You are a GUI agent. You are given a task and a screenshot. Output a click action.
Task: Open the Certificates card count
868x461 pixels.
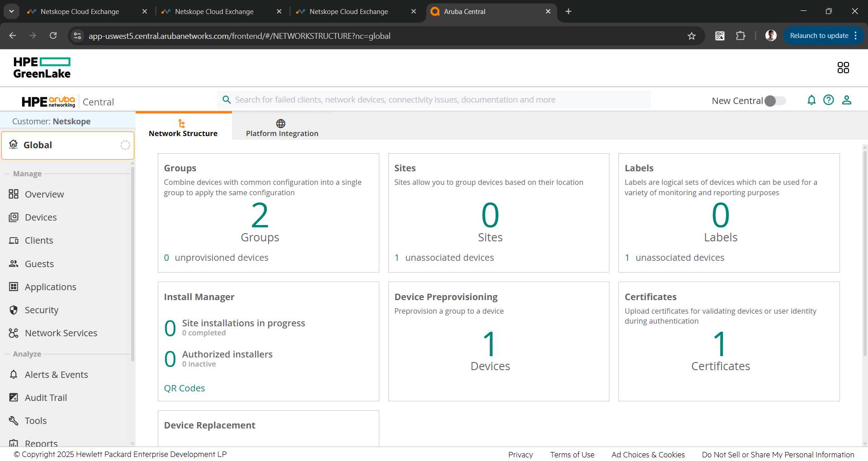[x=720, y=344]
